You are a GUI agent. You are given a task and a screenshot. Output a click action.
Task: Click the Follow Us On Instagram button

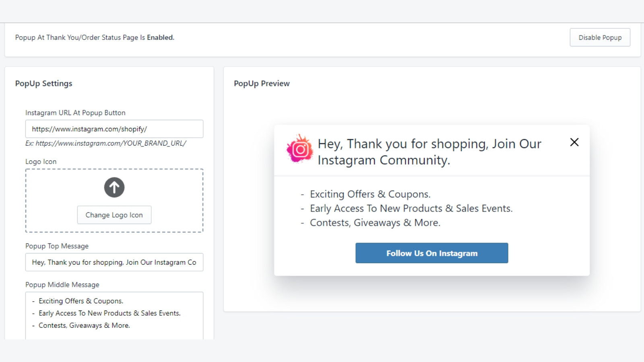[x=432, y=253]
